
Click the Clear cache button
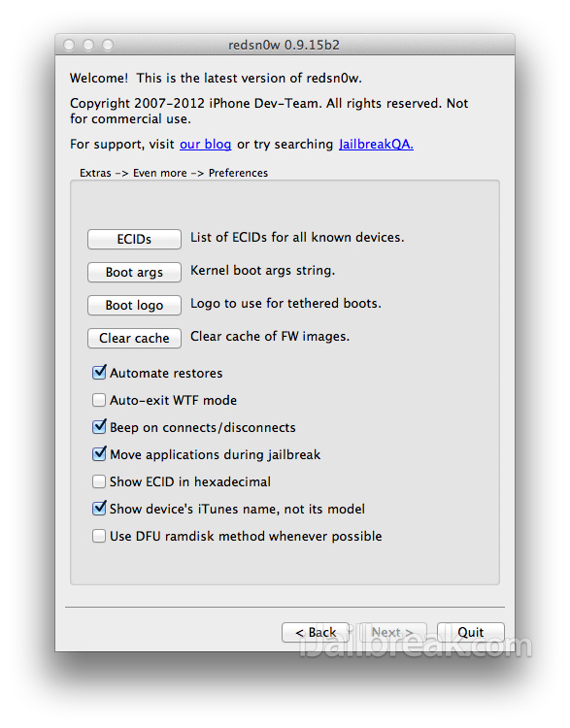134,338
